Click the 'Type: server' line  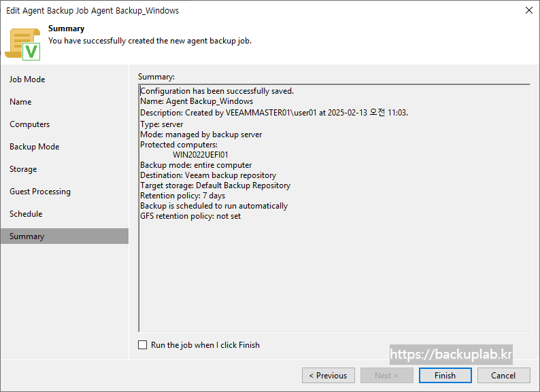coord(161,124)
